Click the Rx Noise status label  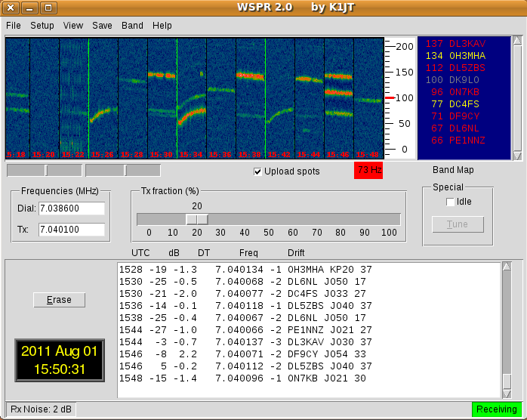click(x=41, y=409)
